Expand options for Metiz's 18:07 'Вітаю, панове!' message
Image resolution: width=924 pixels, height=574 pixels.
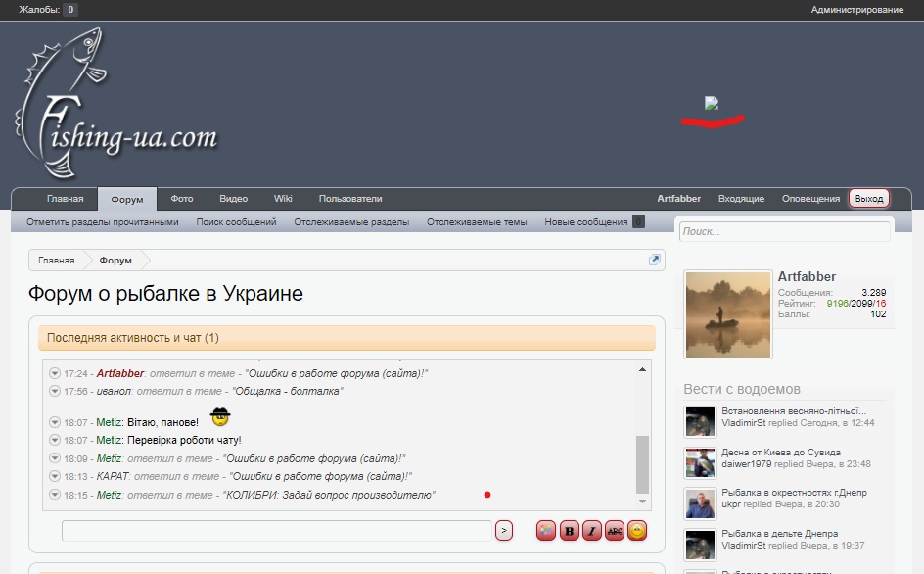pyautogui.click(x=55, y=422)
